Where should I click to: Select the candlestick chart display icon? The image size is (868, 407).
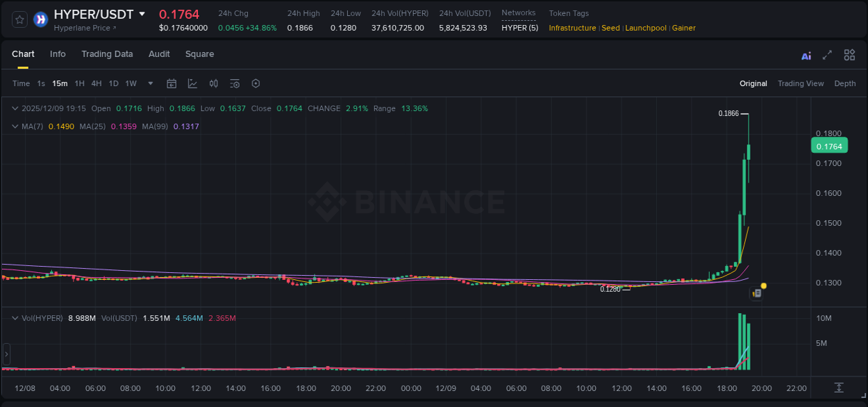tap(214, 83)
